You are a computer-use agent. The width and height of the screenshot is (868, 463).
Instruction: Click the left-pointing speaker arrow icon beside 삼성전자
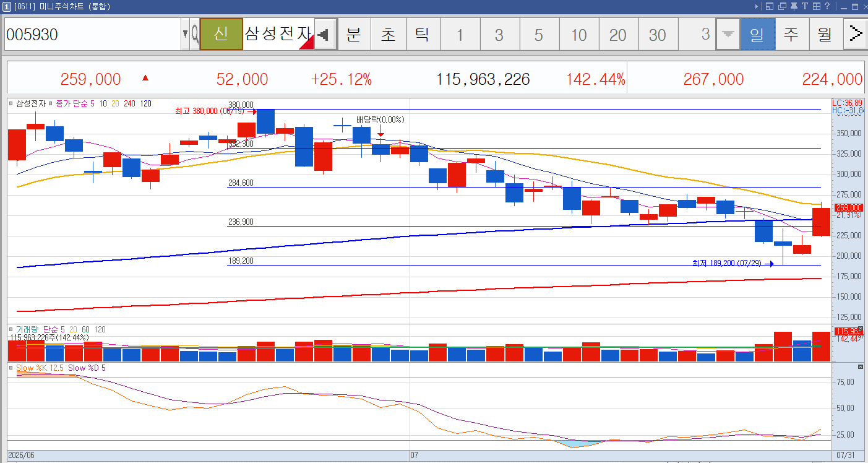click(325, 34)
